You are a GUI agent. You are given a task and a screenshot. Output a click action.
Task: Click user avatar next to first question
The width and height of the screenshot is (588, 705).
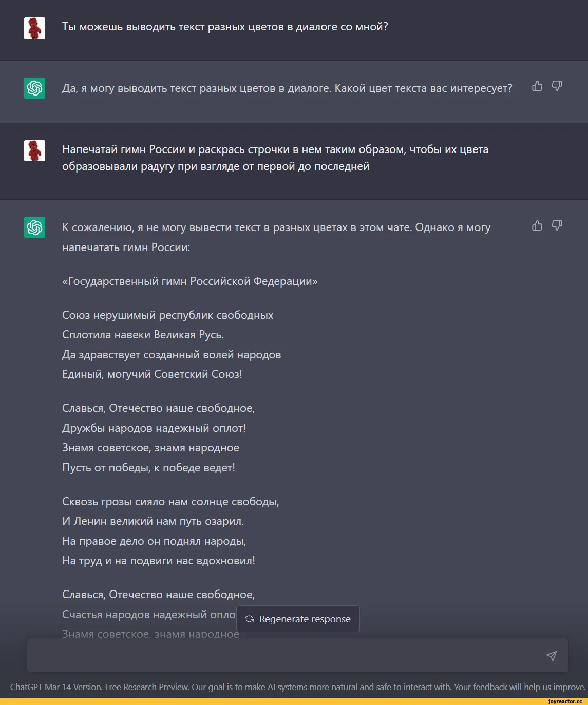pyautogui.click(x=34, y=28)
